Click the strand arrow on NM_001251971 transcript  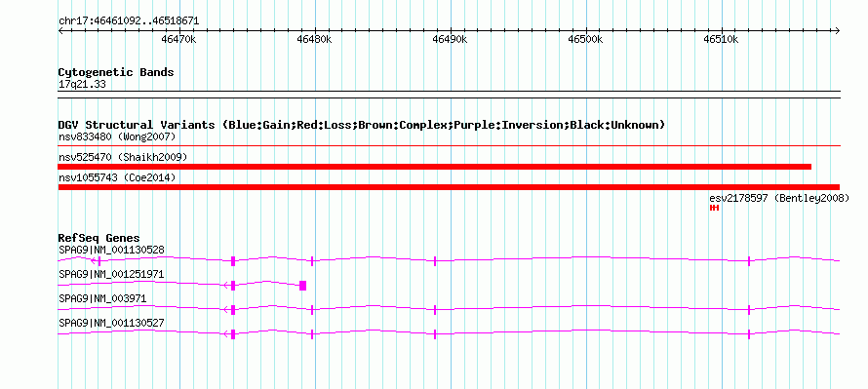coord(227,286)
